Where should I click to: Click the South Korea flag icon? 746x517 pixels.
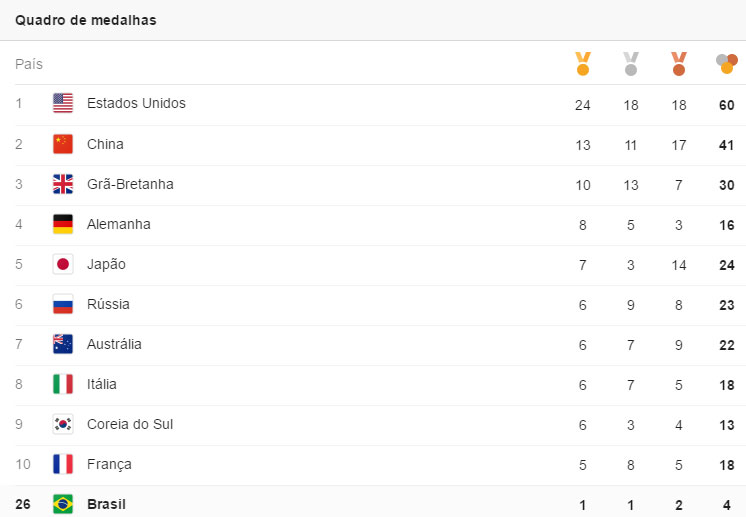tap(63, 424)
